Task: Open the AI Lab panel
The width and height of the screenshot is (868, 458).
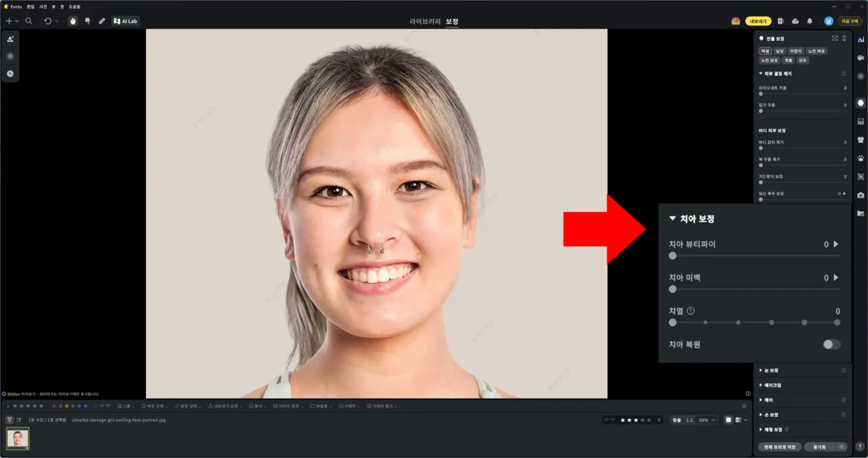Action: [126, 21]
